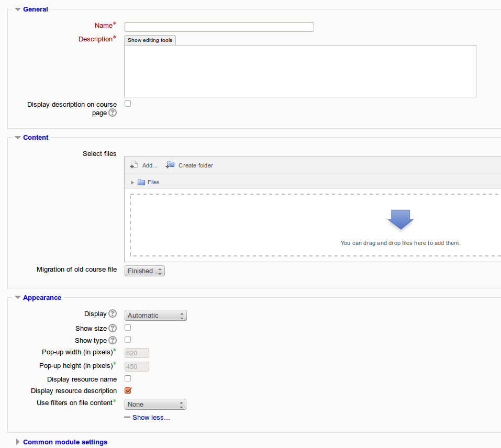
Task: Click the Add... text button
Action: (x=150, y=165)
